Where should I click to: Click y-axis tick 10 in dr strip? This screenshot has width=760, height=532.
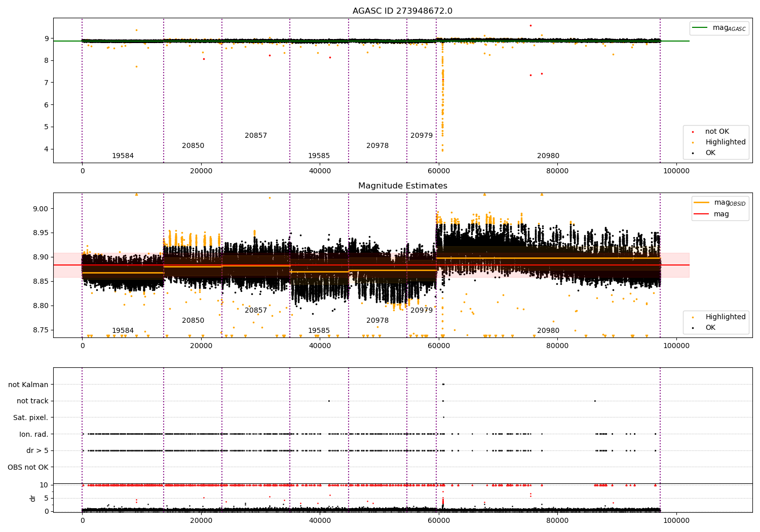point(44,485)
